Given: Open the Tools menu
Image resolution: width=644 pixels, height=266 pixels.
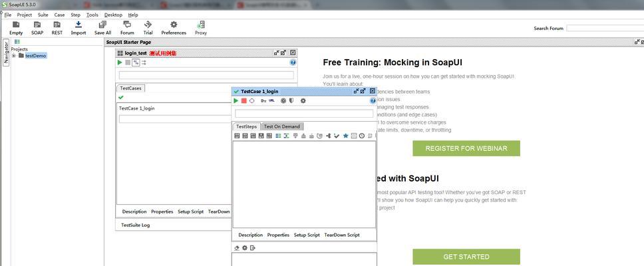Looking at the screenshot, I should click(92, 15).
